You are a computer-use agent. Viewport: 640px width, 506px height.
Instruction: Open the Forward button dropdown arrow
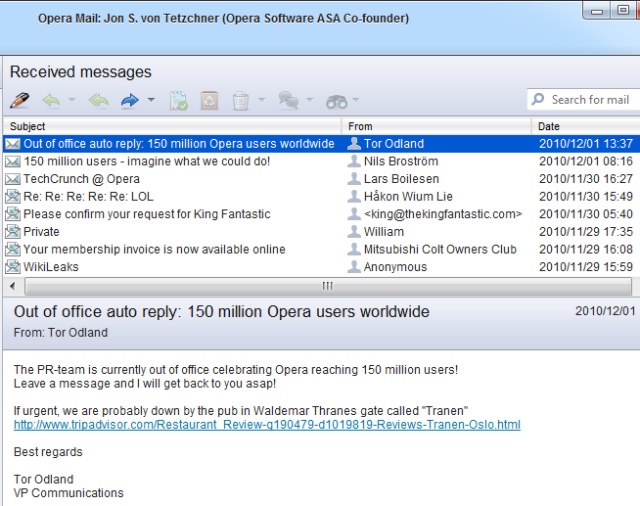click(x=151, y=100)
